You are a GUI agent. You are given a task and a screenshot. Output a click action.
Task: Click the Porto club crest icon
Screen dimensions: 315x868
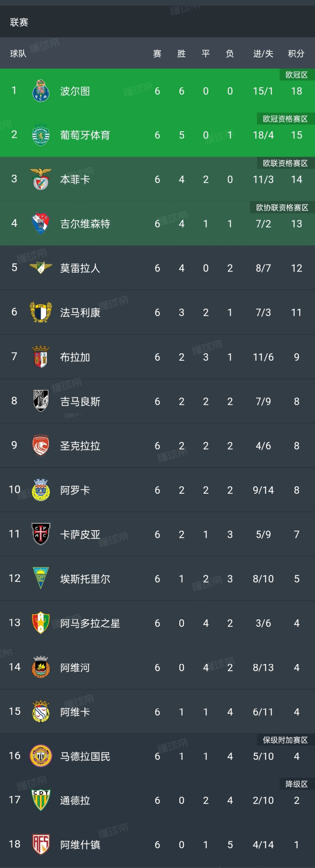(41, 91)
